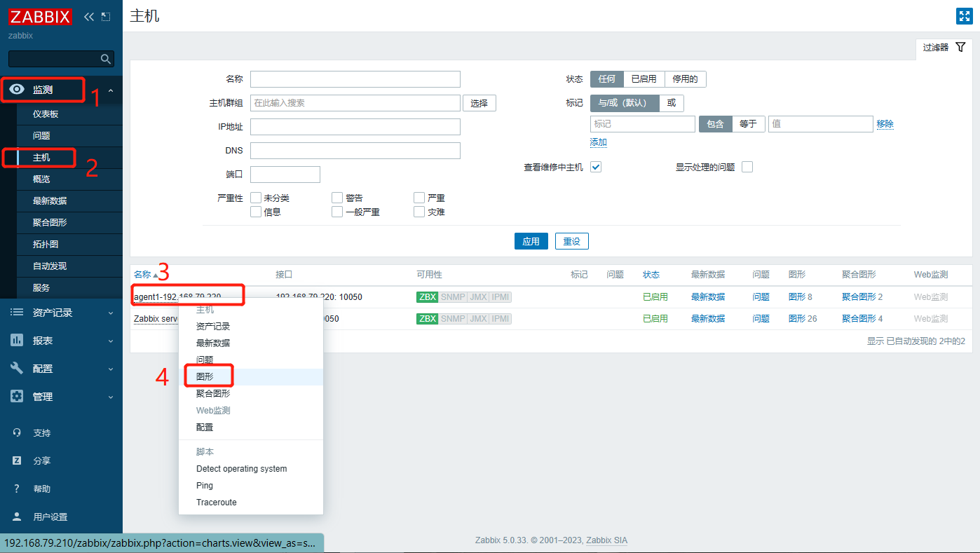Click the 移除 tag link
The width and height of the screenshot is (980, 553).
click(885, 124)
